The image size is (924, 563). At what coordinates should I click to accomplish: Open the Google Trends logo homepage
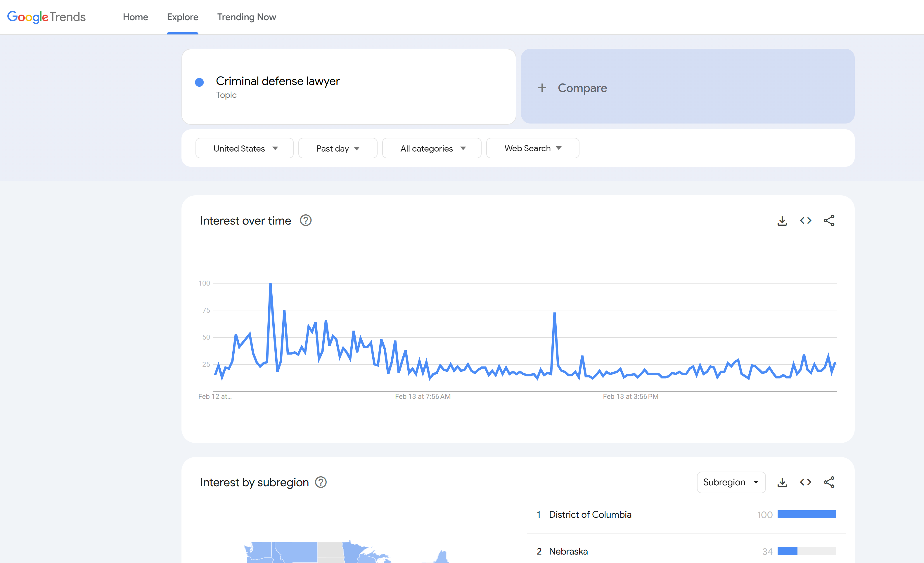click(46, 17)
